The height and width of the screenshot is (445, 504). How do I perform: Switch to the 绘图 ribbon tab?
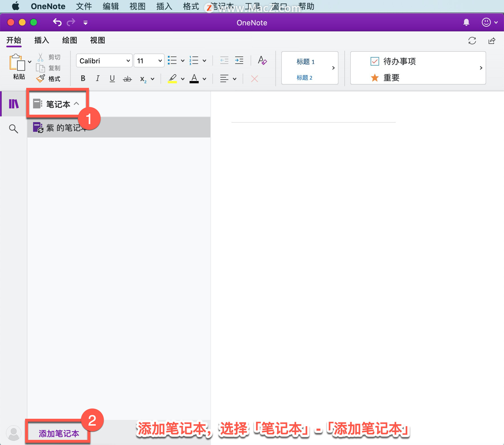pyautogui.click(x=70, y=40)
